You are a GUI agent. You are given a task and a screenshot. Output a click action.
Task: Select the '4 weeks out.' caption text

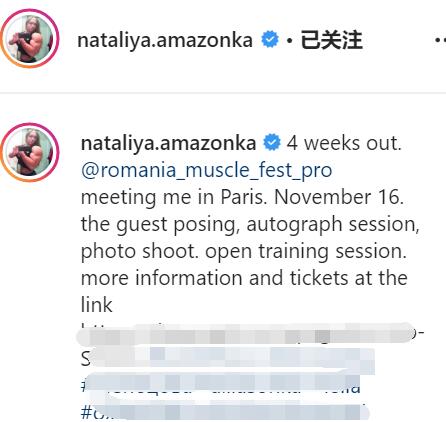344,143
